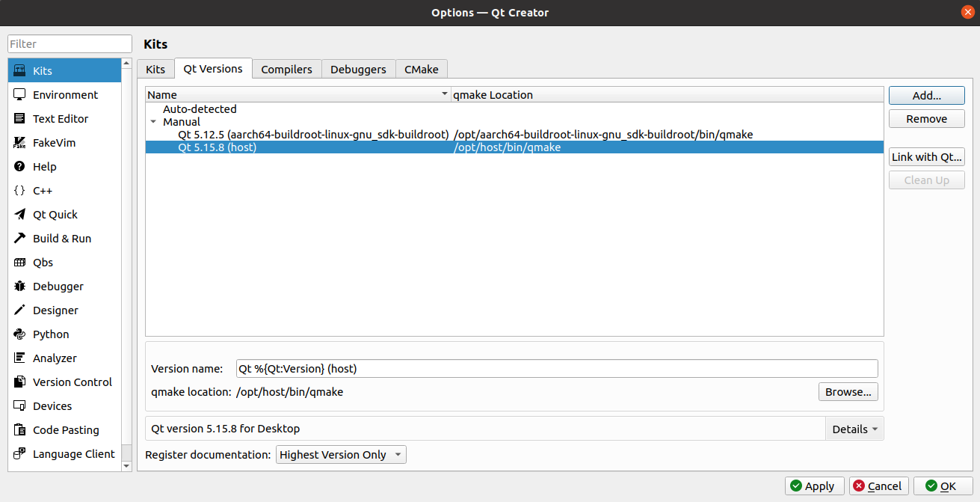Close the Options window
The width and height of the screenshot is (980, 502).
(968, 12)
